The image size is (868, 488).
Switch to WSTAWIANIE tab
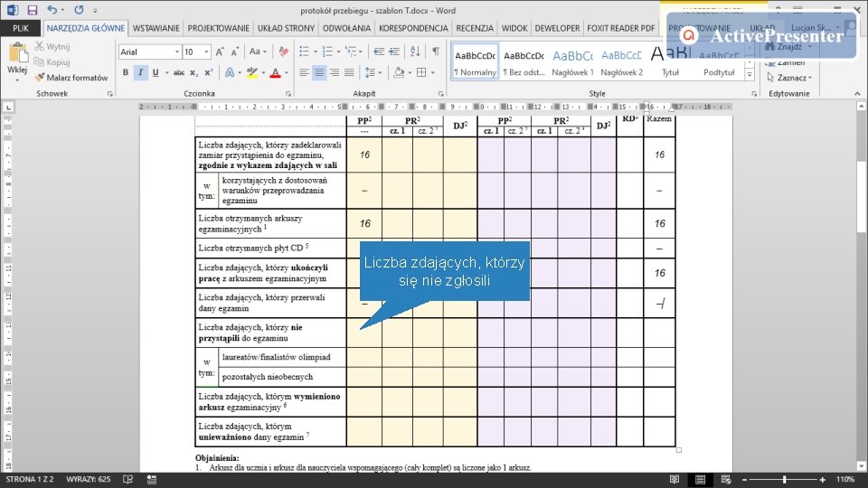point(156,28)
